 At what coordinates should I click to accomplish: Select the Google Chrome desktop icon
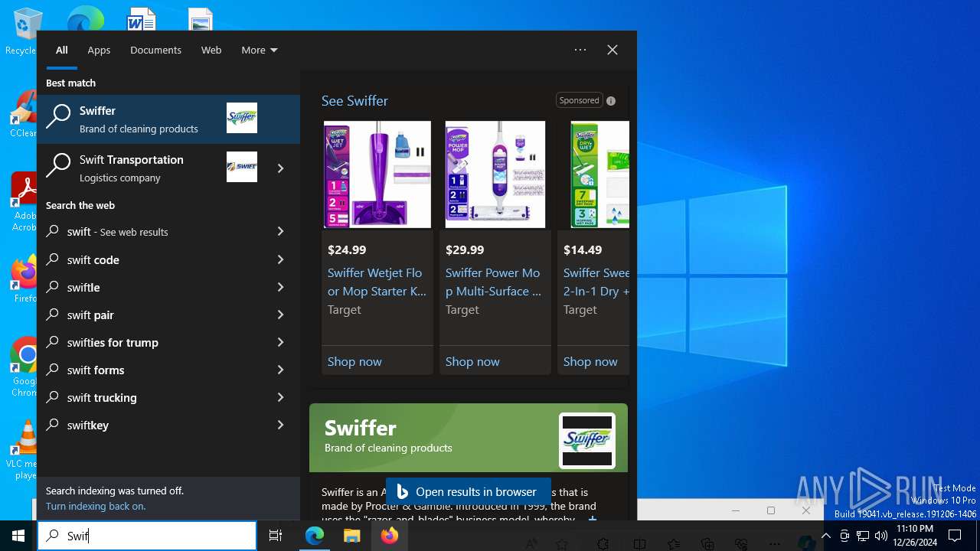(24, 367)
